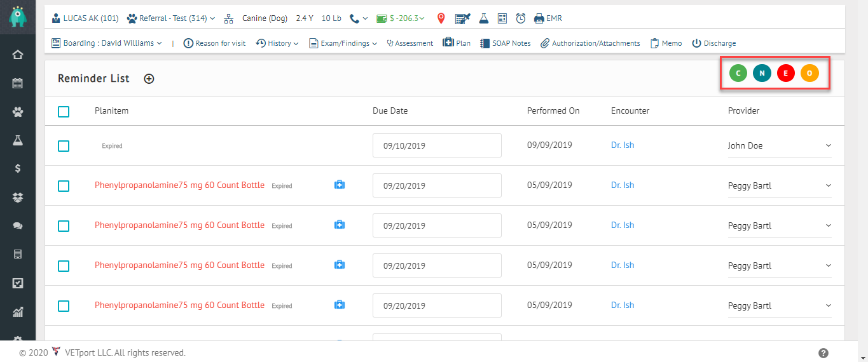
Task: Open the History menu
Action: point(277,43)
